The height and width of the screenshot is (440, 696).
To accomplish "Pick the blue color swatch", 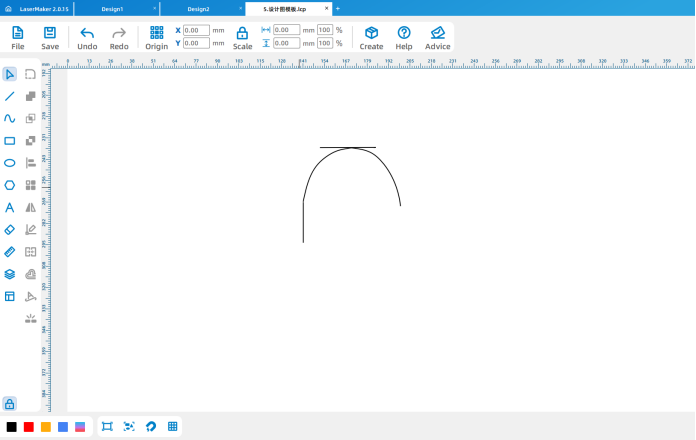I will [x=63, y=427].
